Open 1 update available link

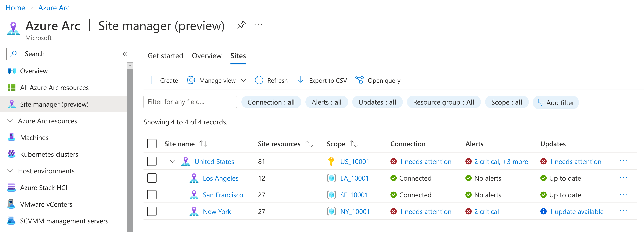click(x=576, y=212)
